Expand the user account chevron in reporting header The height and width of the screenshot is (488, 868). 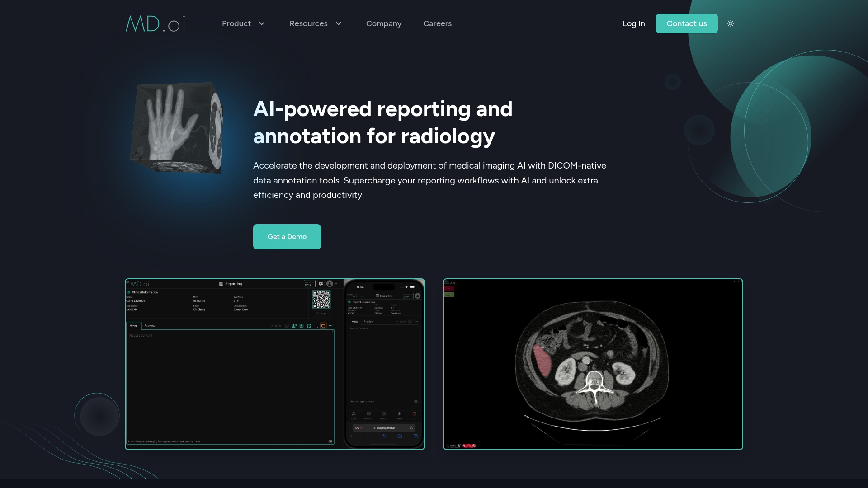[x=336, y=284]
